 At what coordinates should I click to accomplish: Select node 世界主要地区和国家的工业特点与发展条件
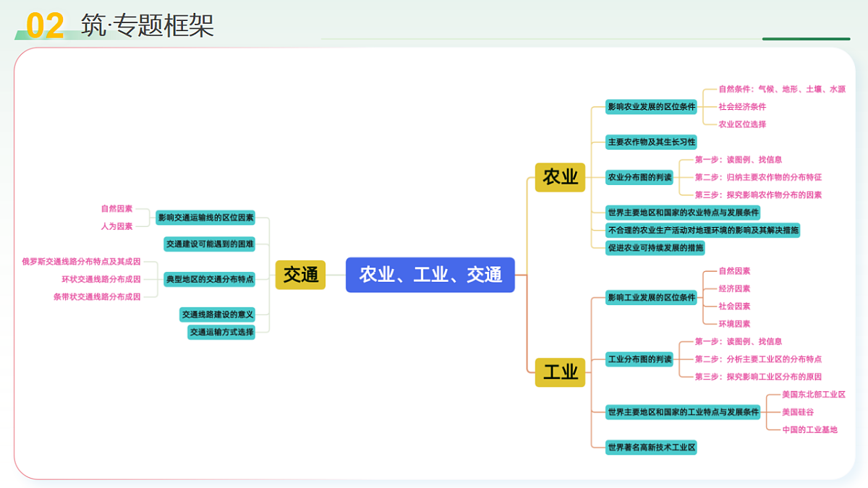(684, 412)
